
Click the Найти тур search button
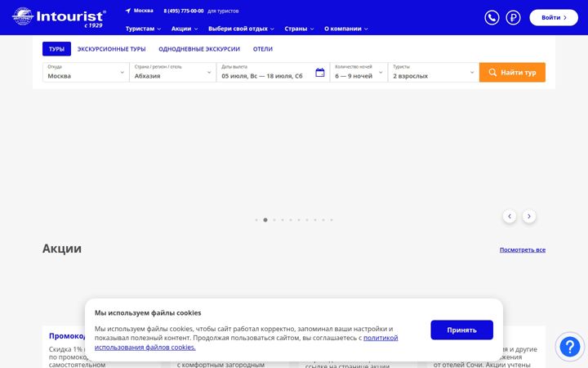[512, 73]
